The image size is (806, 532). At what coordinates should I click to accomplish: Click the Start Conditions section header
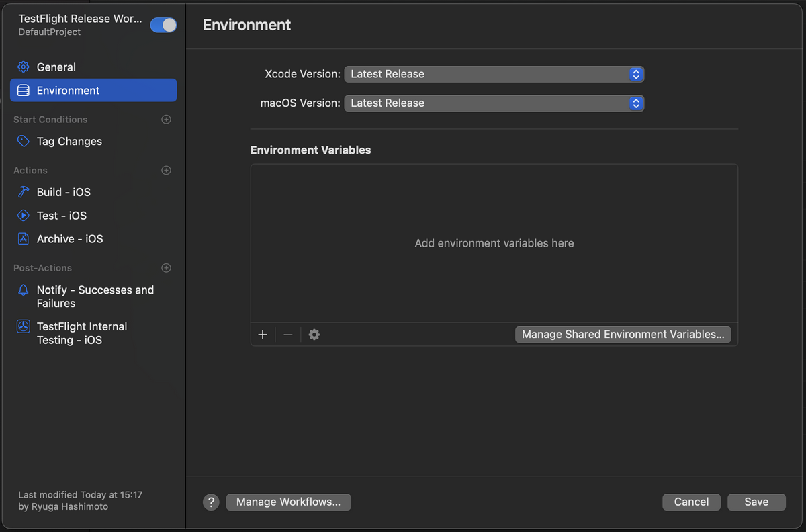[50, 120]
